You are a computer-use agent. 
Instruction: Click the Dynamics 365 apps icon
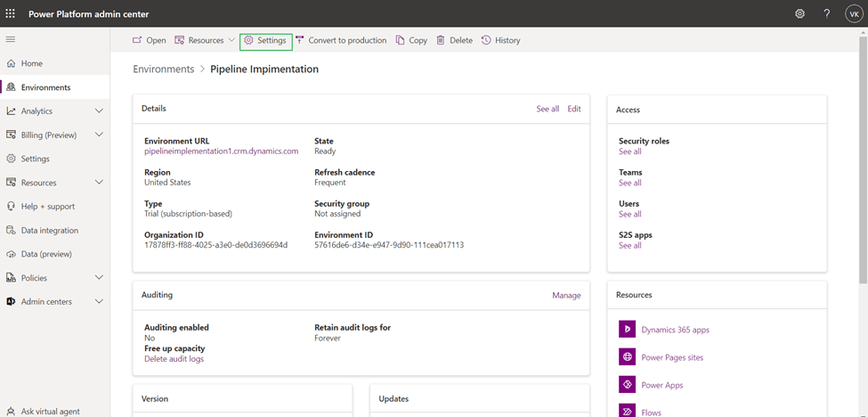click(x=627, y=330)
